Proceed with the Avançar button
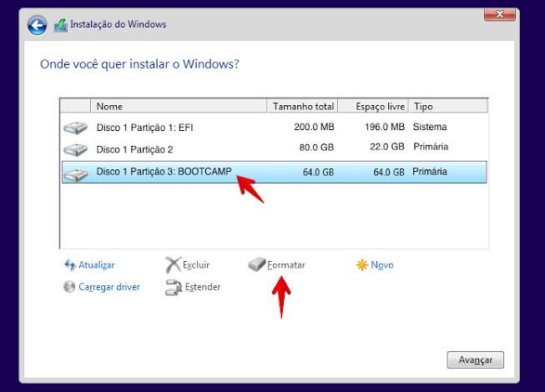The width and height of the screenshot is (545, 392). click(x=475, y=359)
